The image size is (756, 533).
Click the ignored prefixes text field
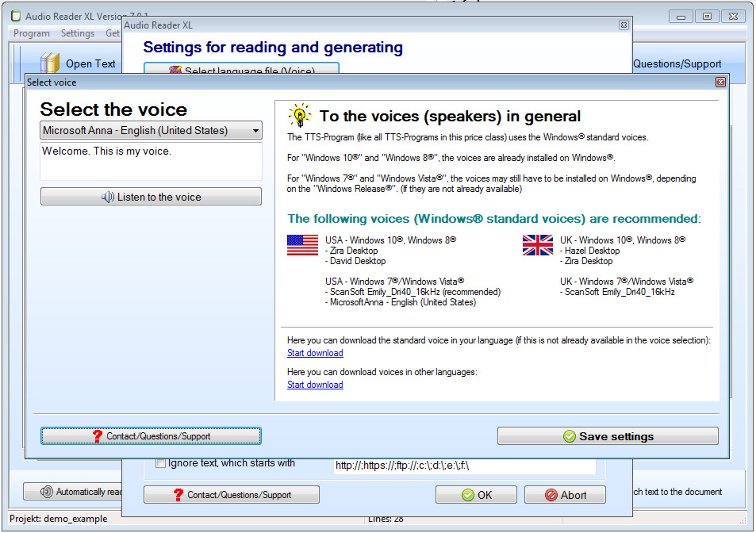(465, 466)
